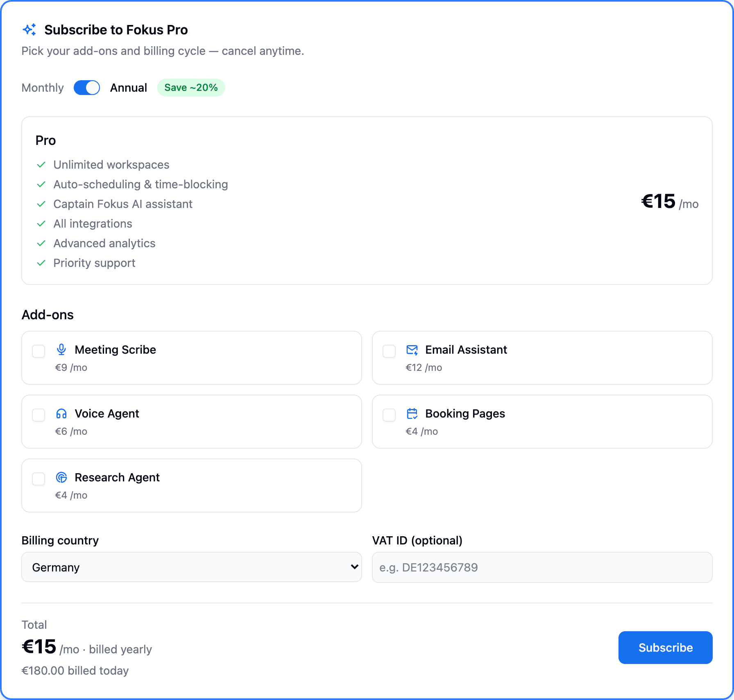The image size is (734, 700).
Task: Click the Meeting Scribe title text
Action: (116, 350)
